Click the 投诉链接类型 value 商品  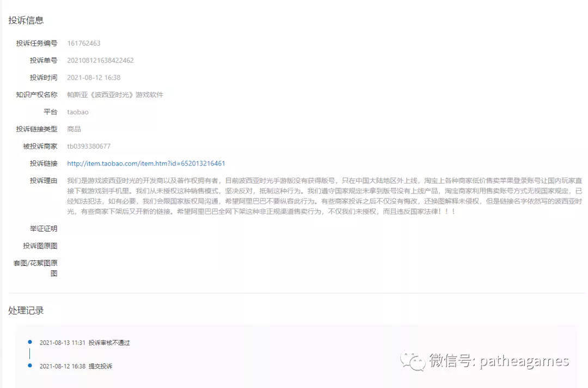point(74,129)
